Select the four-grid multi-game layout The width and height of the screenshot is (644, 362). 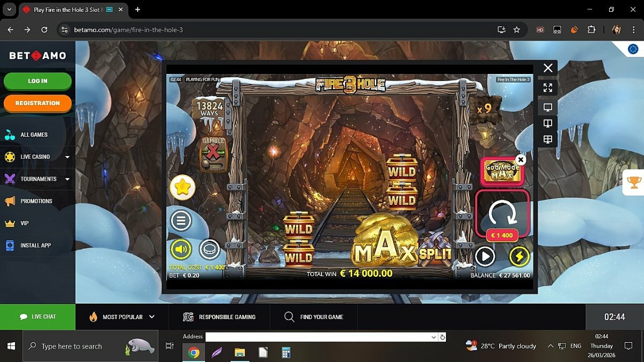click(547, 139)
